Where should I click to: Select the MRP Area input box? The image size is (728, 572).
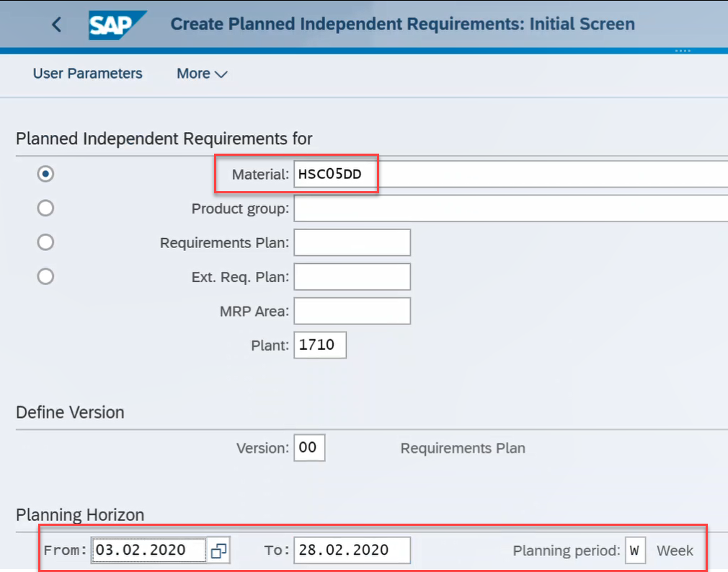(352, 311)
